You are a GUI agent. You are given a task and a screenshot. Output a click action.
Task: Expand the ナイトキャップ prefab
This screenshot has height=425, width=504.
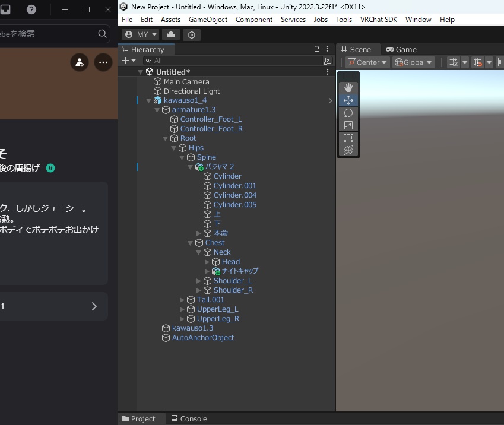(x=207, y=271)
